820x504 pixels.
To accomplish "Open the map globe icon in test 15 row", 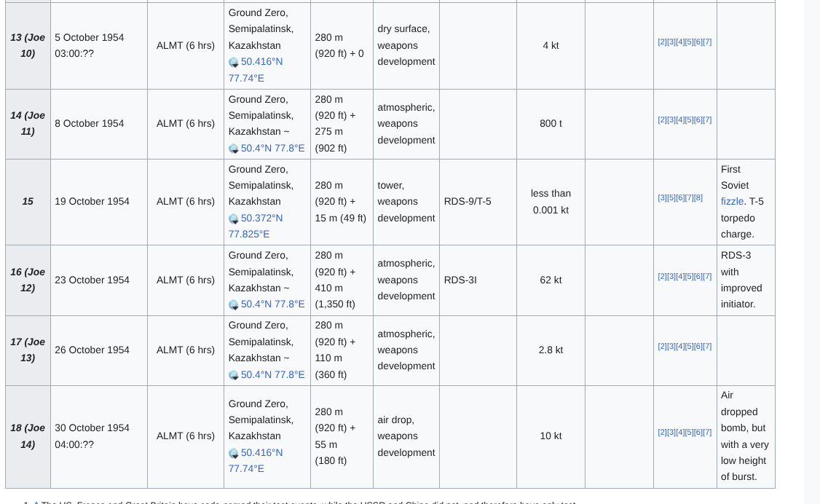I will click(x=233, y=218).
